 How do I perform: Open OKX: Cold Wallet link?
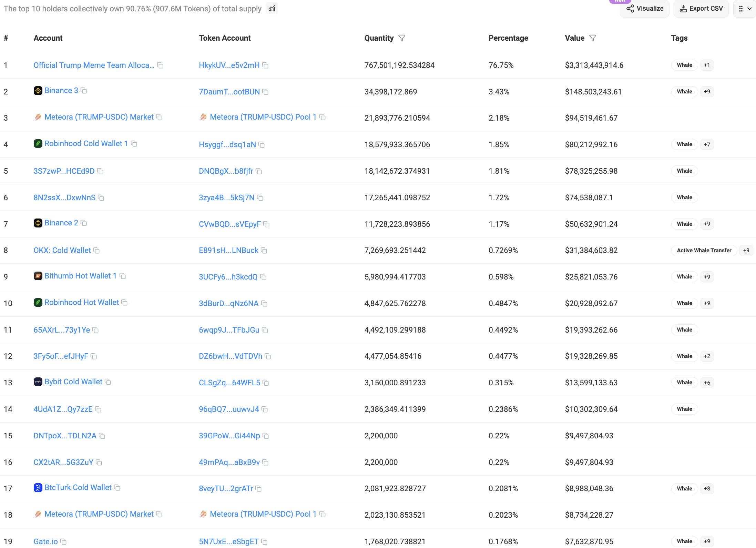click(62, 251)
